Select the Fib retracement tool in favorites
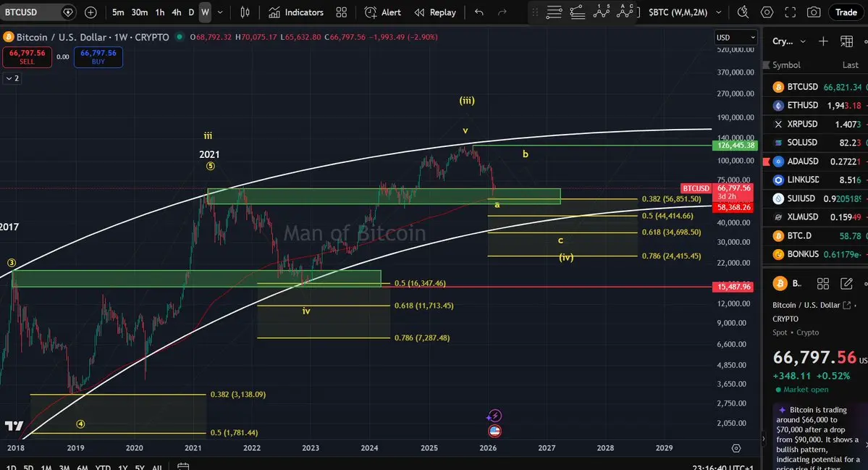Viewport: 868px width, 470px height. pos(554,12)
